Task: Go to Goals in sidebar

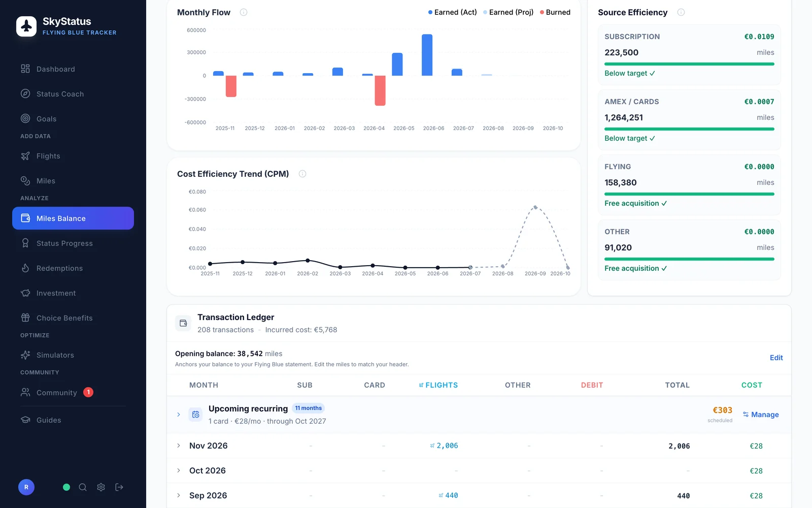Action: coord(73,119)
